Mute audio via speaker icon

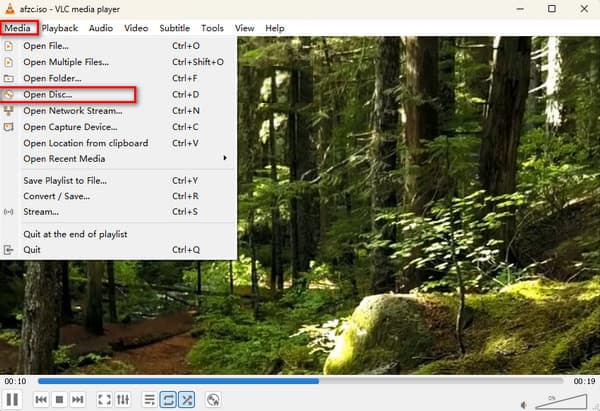click(x=524, y=404)
